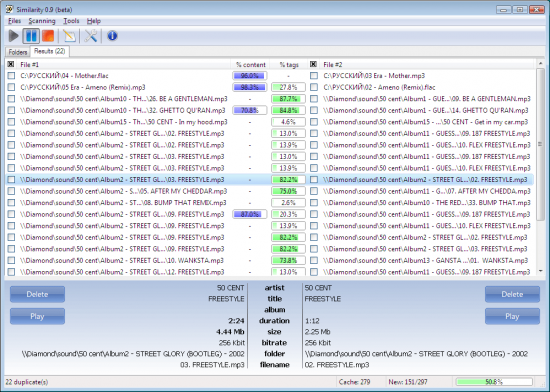Toggle the File #1 select-all header checkbox
The height and width of the screenshot is (392, 550).
[x=11, y=64]
